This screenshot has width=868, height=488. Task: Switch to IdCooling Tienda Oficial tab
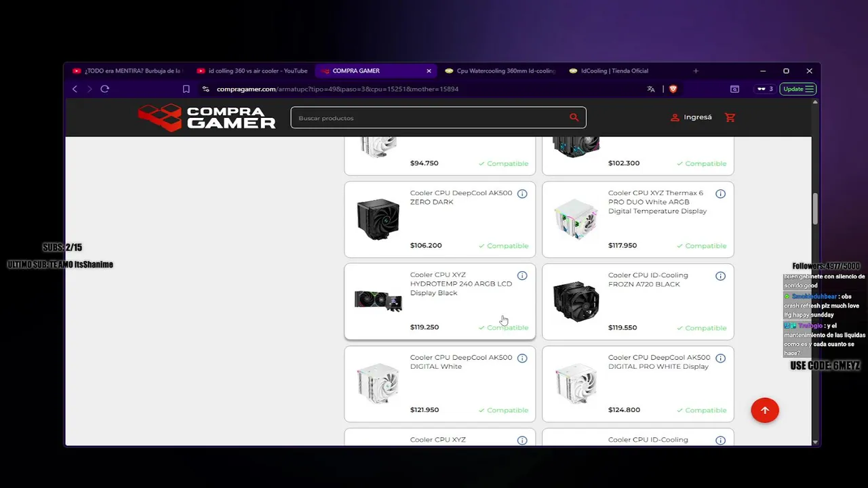(624, 70)
